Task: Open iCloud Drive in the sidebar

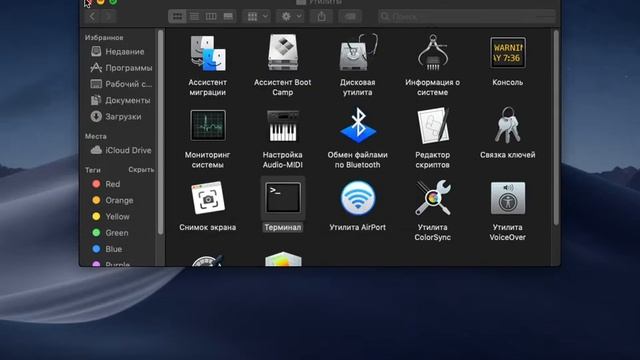Action: (121, 150)
